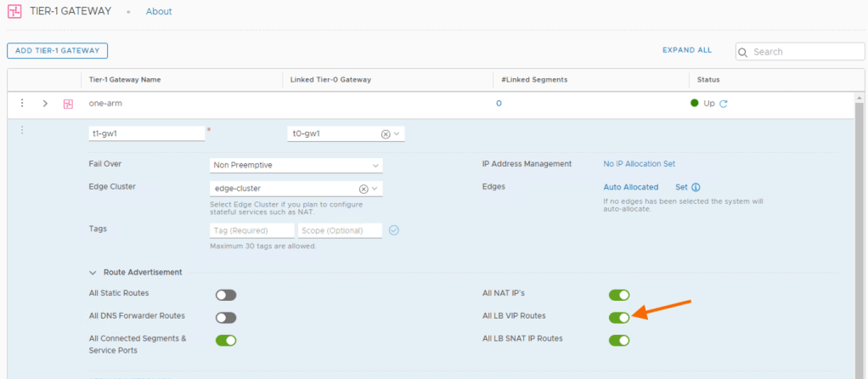Clear the edge-cluster selection
Image resolution: width=868 pixels, height=379 pixels.
point(364,189)
